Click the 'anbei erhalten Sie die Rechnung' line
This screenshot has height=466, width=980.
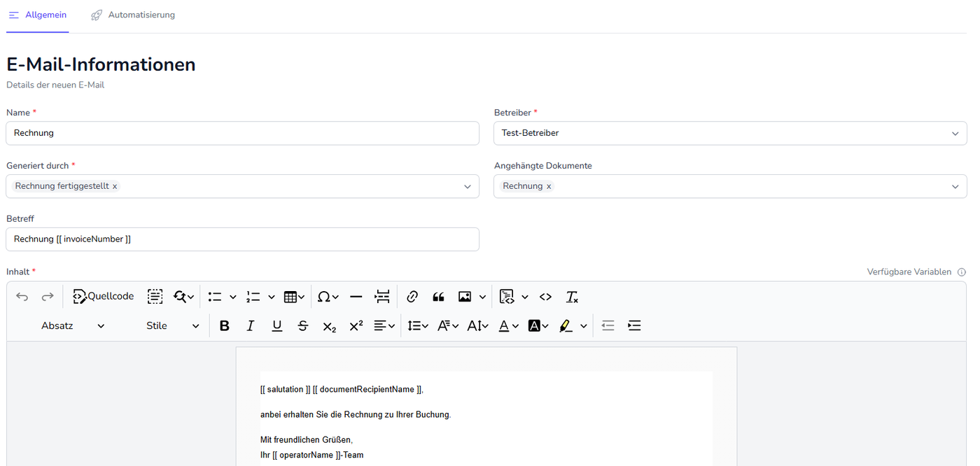pyautogui.click(x=356, y=414)
